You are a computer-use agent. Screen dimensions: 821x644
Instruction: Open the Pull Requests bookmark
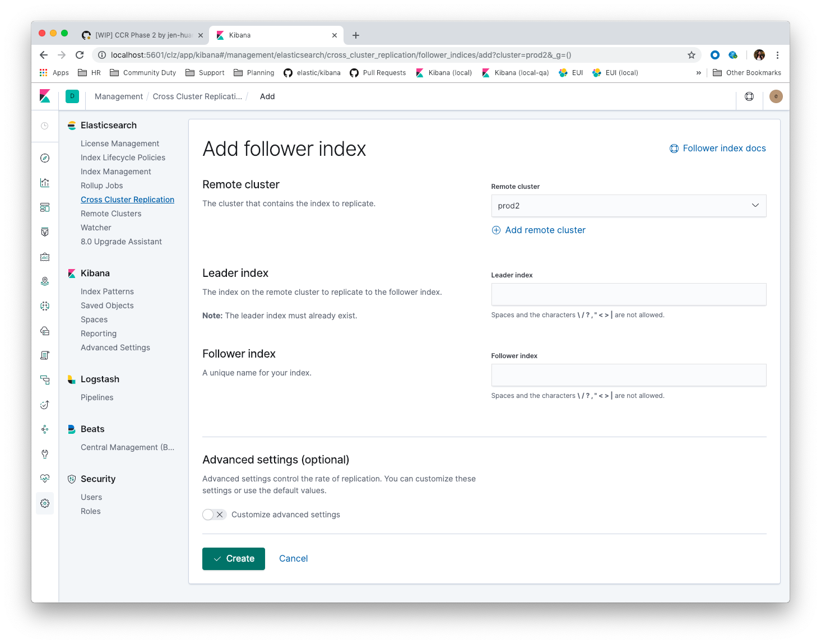point(378,73)
